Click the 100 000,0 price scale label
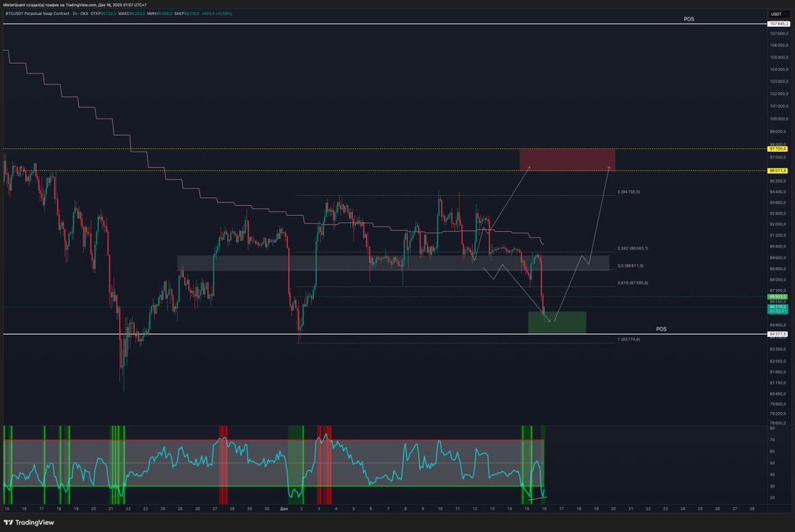This screenshot has width=795, height=532. (778, 119)
